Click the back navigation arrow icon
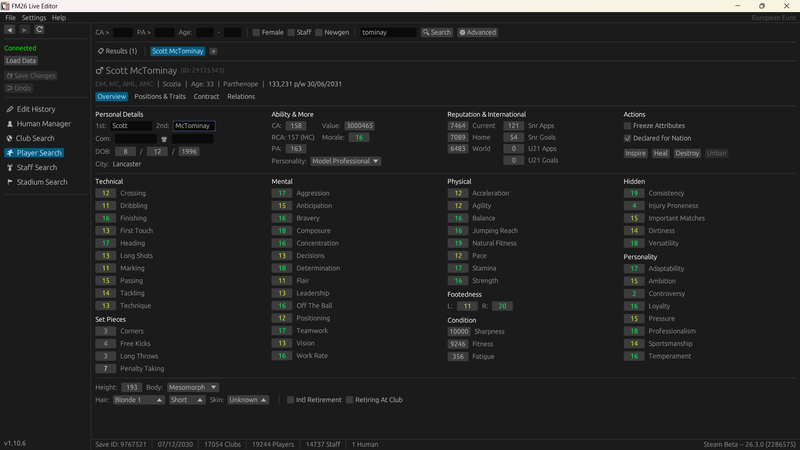 10,30
